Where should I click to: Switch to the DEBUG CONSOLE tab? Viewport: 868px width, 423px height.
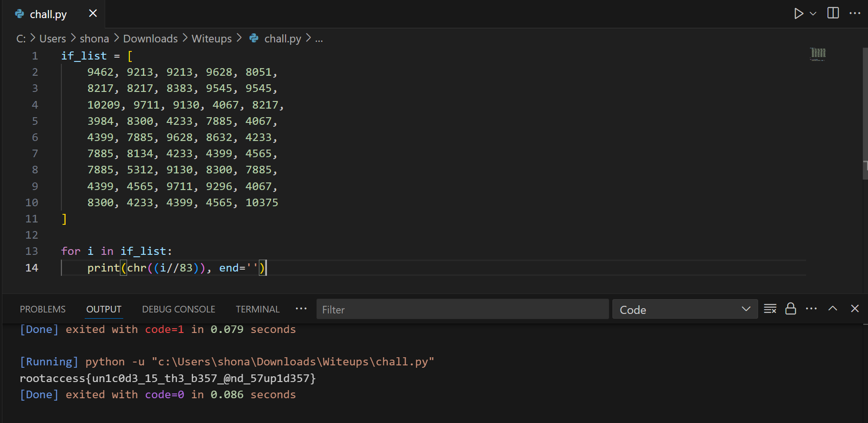(178, 309)
